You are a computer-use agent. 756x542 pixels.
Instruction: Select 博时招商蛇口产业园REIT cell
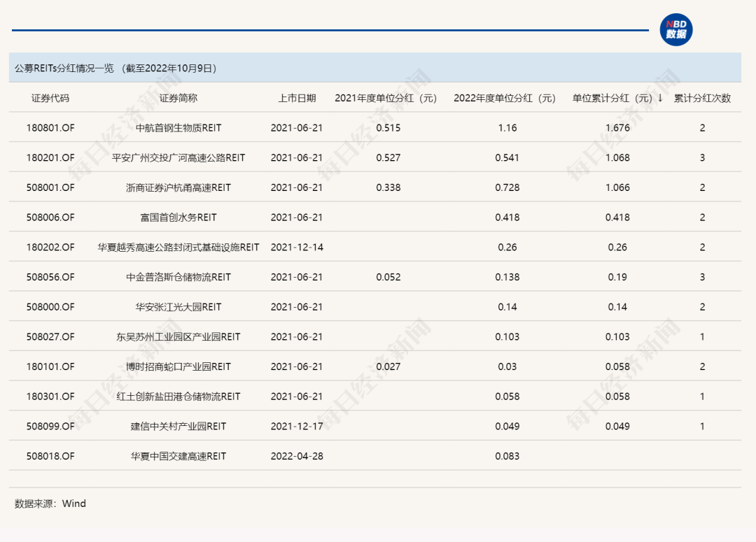[x=178, y=367]
